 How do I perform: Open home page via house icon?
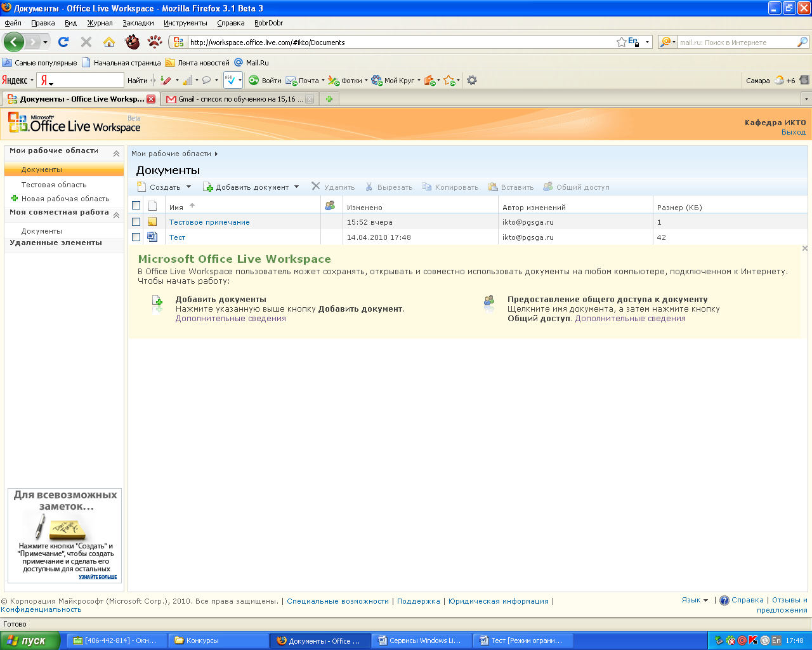pos(109,42)
